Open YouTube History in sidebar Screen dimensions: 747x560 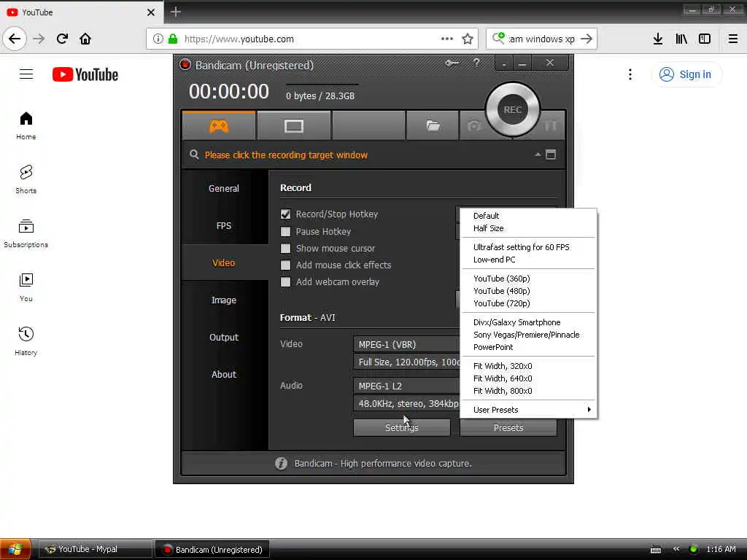point(26,341)
